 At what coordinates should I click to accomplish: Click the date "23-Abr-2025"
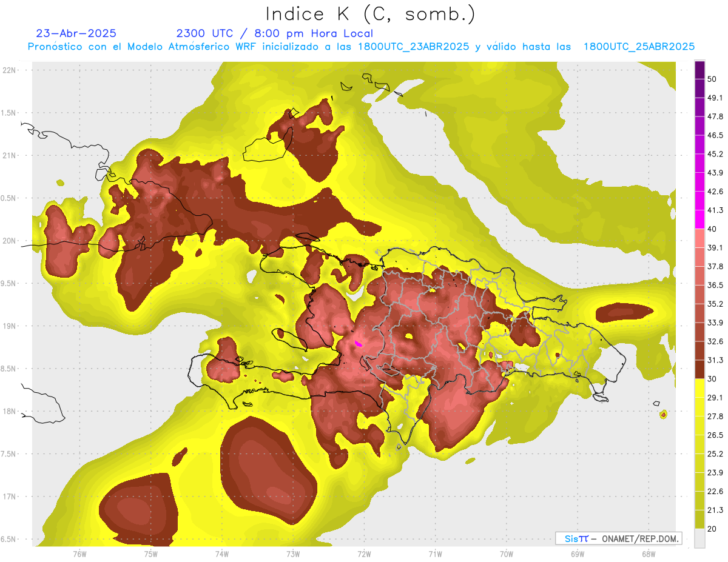pos(76,33)
